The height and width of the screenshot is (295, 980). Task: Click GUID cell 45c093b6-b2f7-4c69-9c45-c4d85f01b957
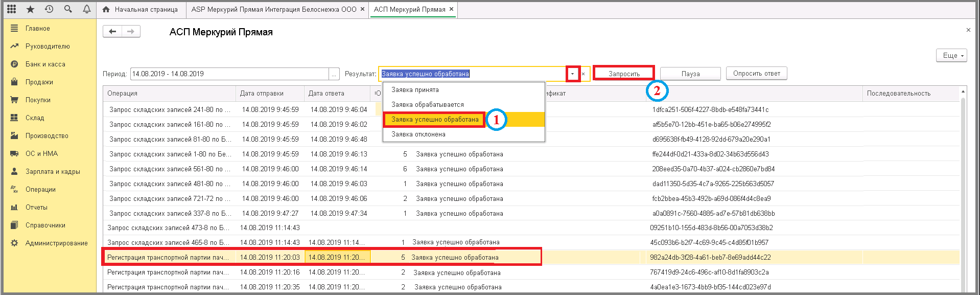coord(709,243)
